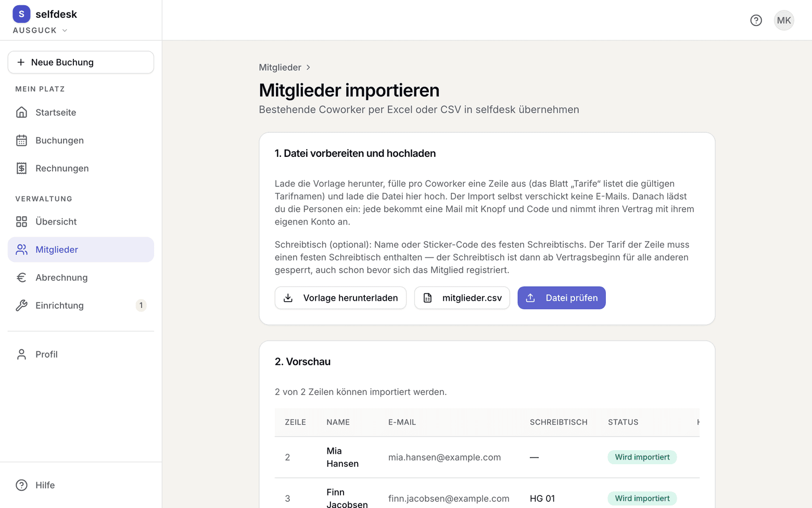Open Abrechnung in the sidebar

[x=81, y=278]
